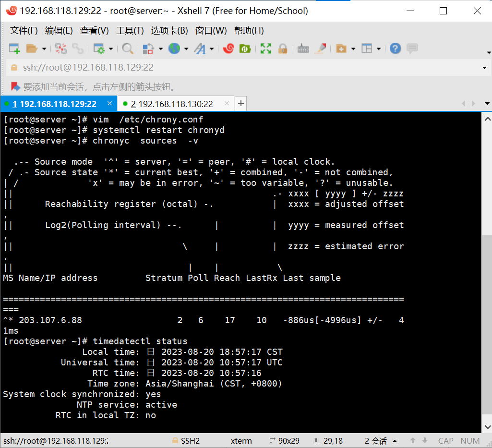Click the terminal scrollbar up arrow
Viewport: 492px width, 448px height.
tap(487, 119)
